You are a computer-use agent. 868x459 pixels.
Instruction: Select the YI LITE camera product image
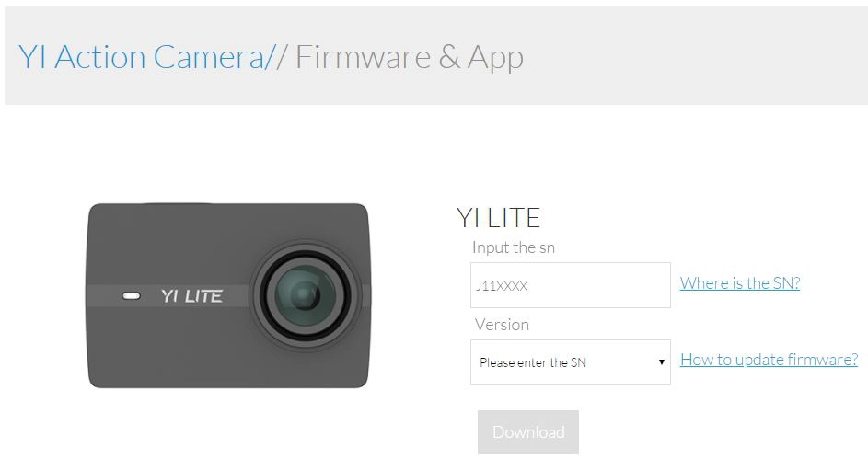[x=229, y=295]
